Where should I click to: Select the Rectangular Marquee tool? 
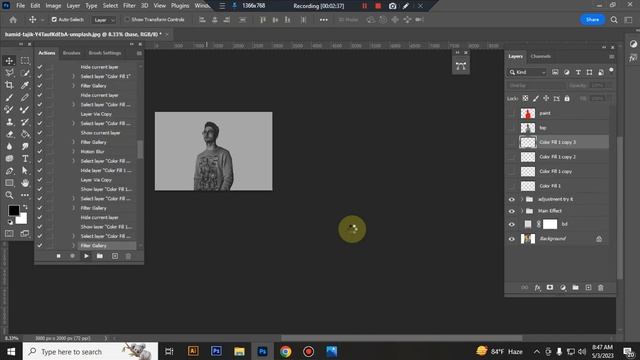[25, 61]
